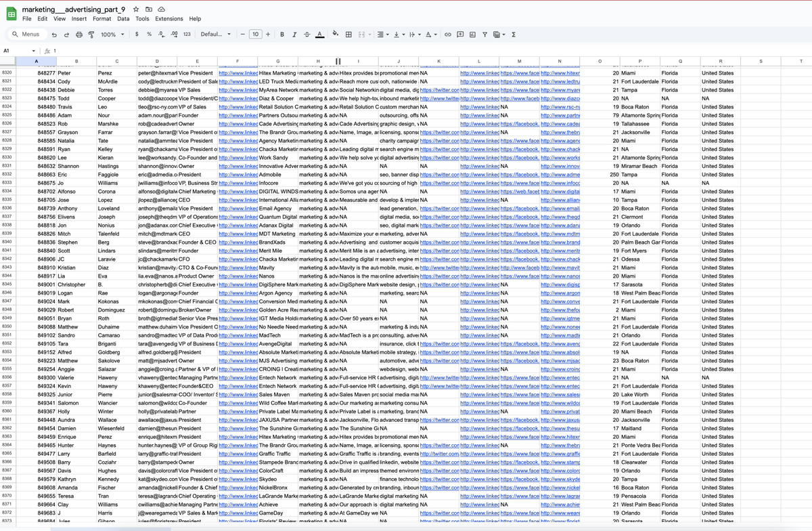The height and width of the screenshot is (531, 812).
Task: Open the View menu
Action: (x=60, y=19)
